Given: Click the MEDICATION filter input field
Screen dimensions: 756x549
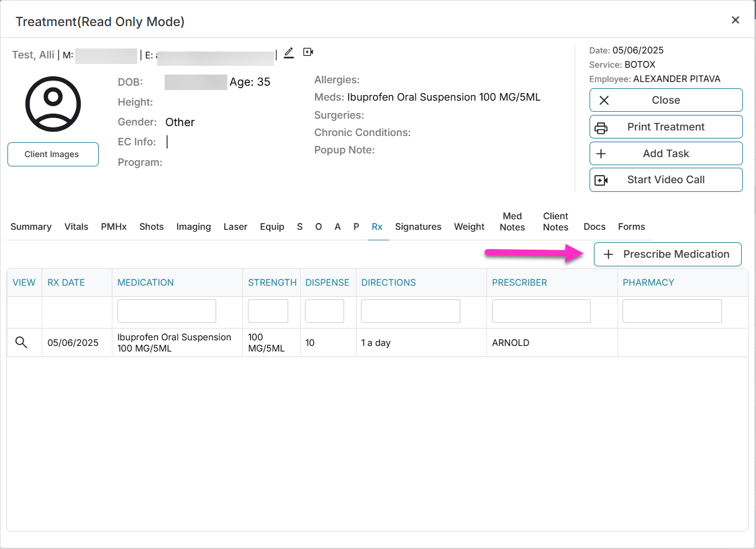Looking at the screenshot, I should tap(166, 311).
